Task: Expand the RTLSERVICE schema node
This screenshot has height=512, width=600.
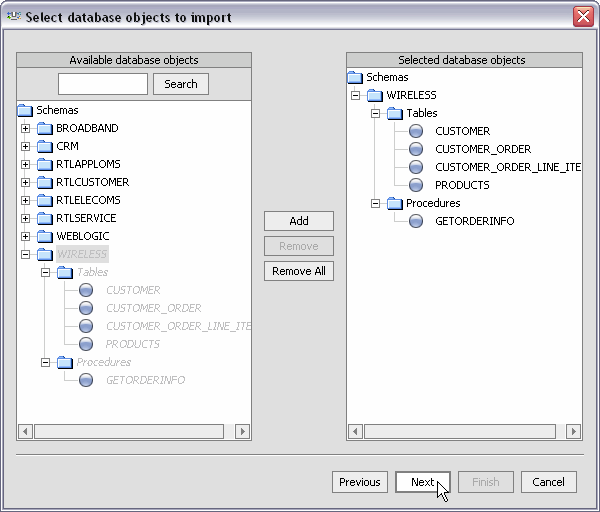Action: [x=25, y=218]
